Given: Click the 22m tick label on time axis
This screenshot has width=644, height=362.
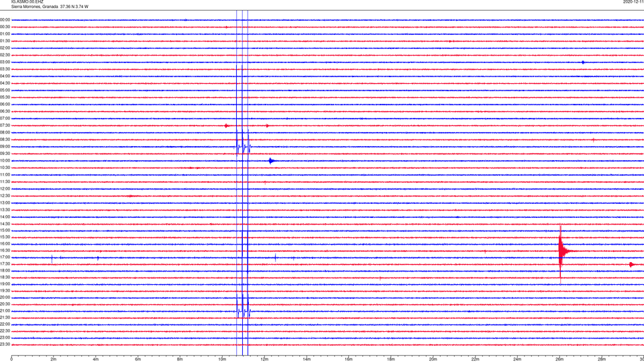Looking at the screenshot, I should tap(475, 359).
